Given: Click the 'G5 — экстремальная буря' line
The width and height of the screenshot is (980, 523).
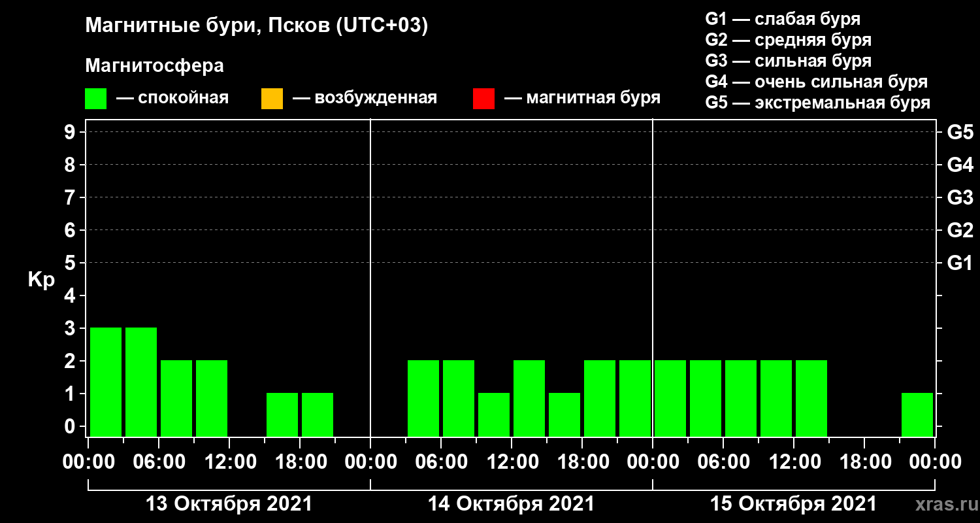Looking at the screenshot, I should coord(817,103).
